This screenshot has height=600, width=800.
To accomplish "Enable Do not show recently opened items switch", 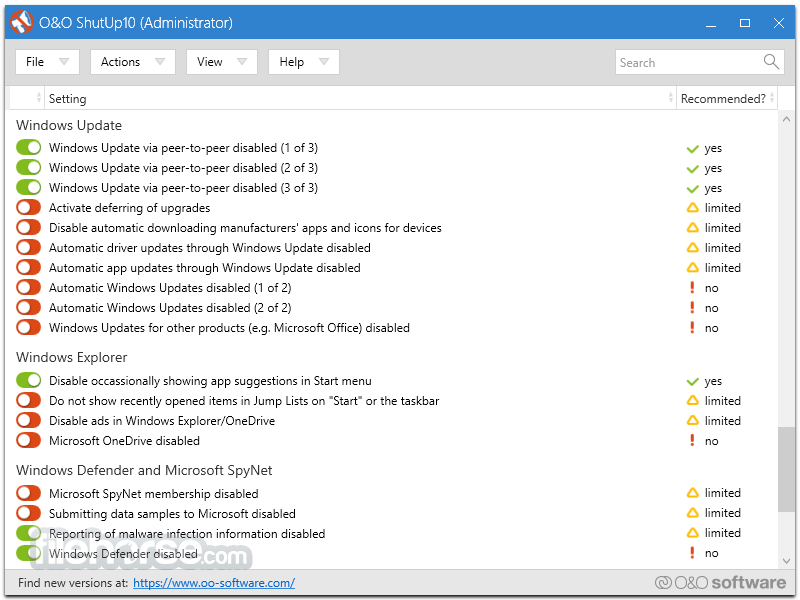I will click(29, 401).
